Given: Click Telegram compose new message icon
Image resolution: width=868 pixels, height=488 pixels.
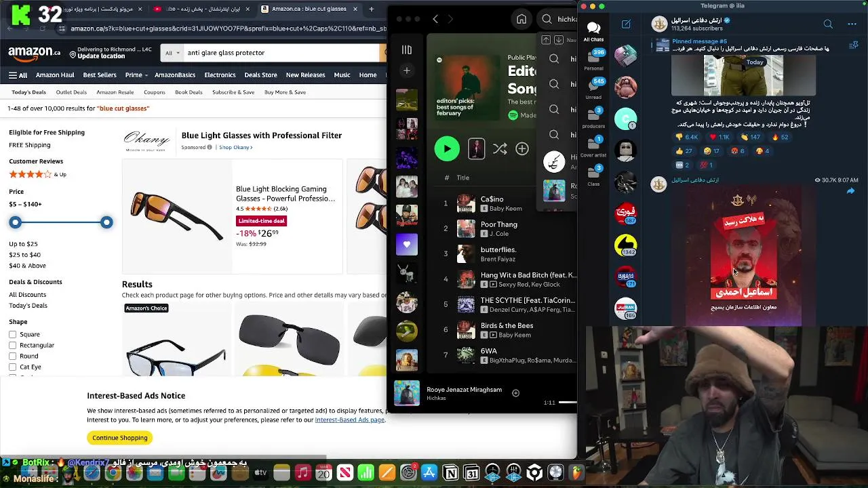Looking at the screenshot, I should click(x=626, y=24).
